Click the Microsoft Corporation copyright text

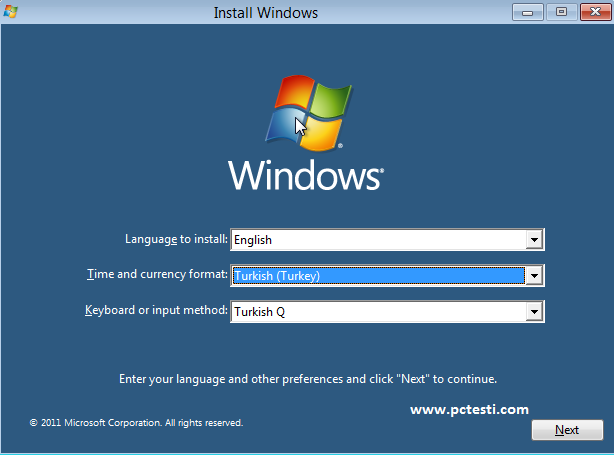(136, 423)
